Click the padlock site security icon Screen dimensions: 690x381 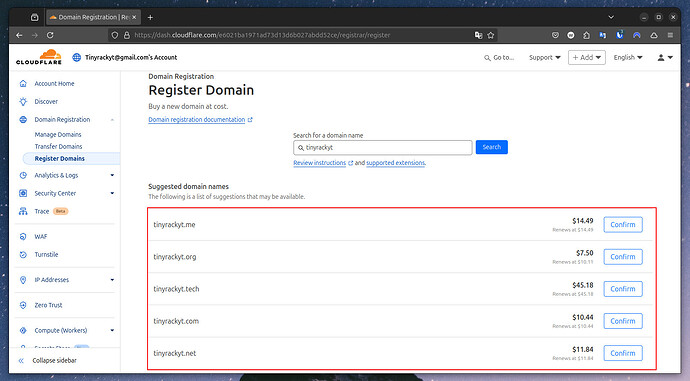127,35
